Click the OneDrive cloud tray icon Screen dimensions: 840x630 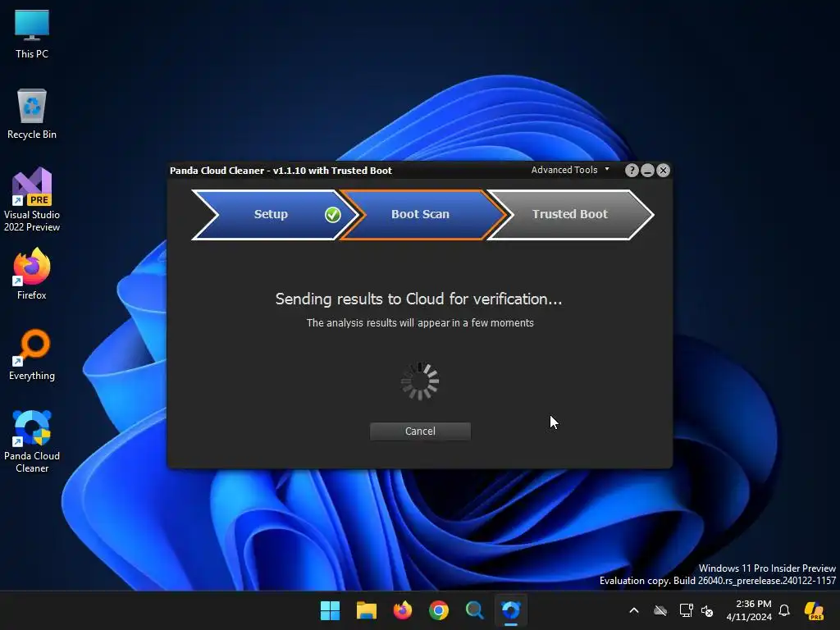(x=660, y=610)
